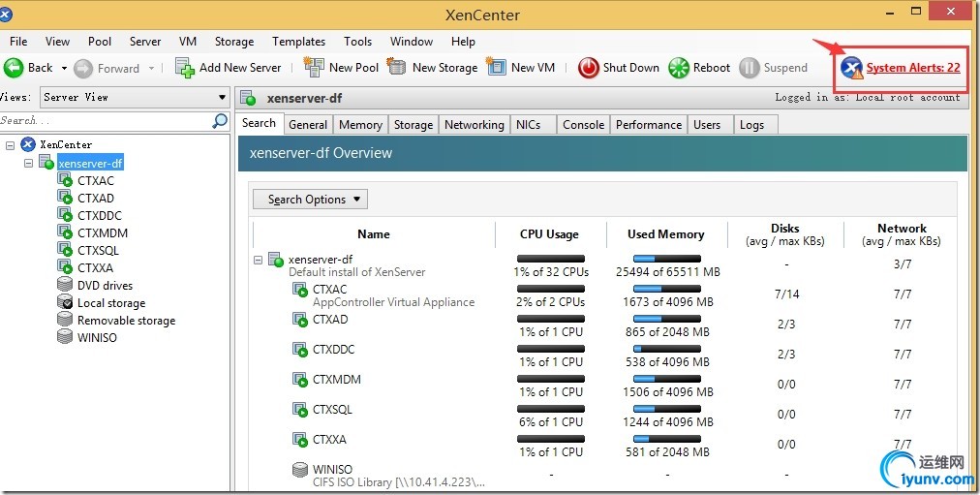980x495 pixels.
Task: Click the 'AppController Virtual Appliance' description
Action: click(394, 302)
